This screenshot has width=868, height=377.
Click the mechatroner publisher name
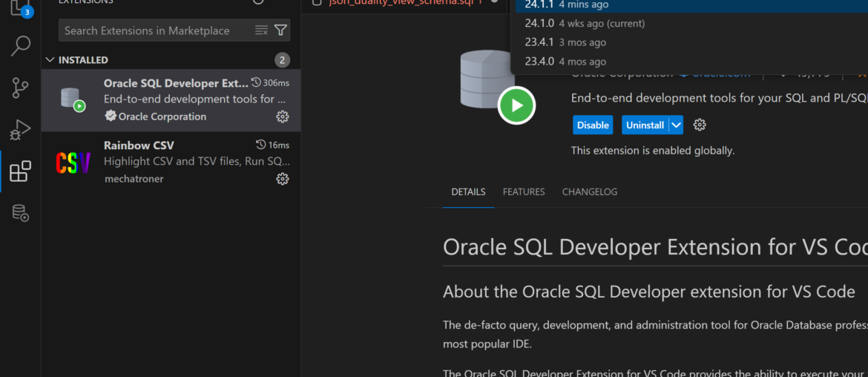pyautogui.click(x=134, y=179)
